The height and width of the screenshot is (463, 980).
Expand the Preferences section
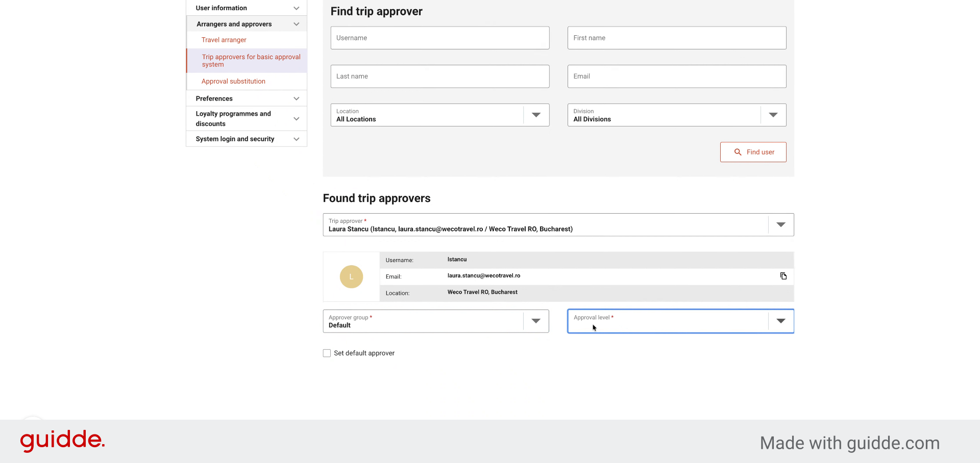click(x=247, y=98)
